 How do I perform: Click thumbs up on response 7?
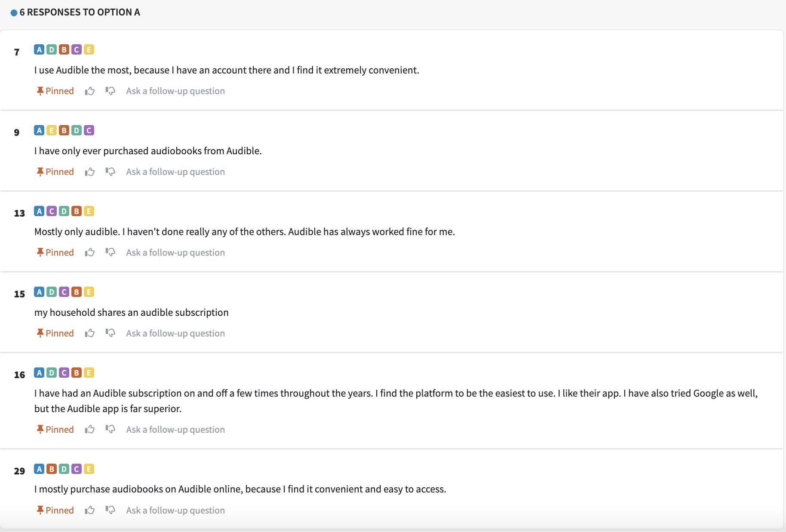point(90,91)
